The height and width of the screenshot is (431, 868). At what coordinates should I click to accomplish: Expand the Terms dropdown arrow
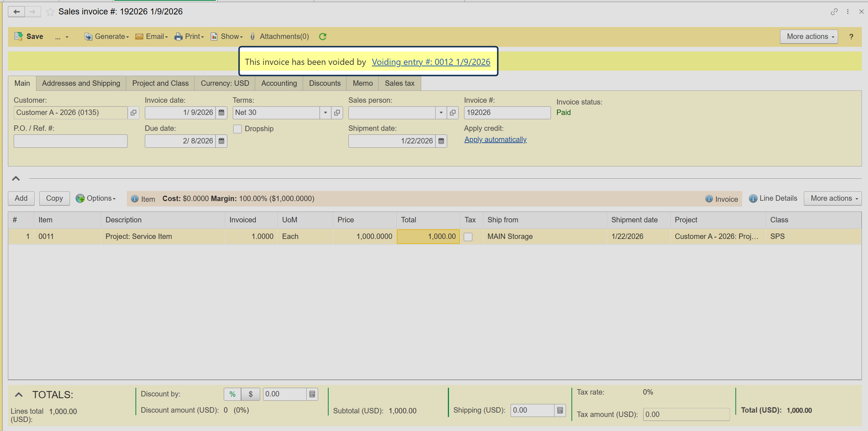[x=325, y=112]
